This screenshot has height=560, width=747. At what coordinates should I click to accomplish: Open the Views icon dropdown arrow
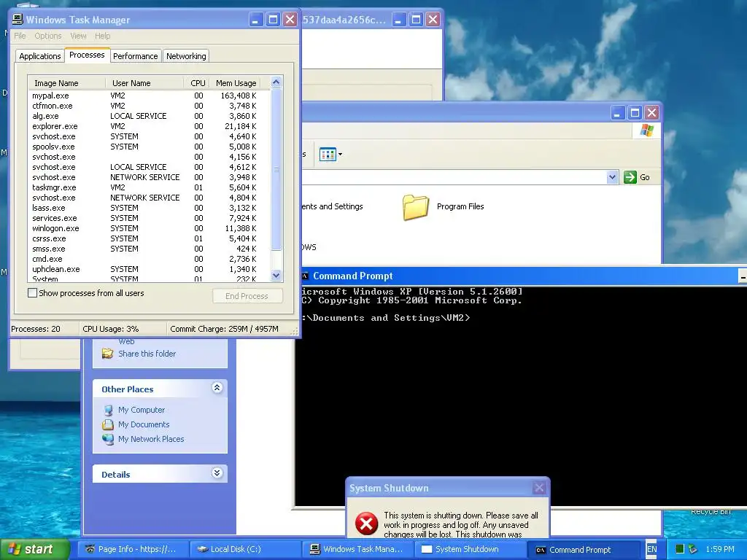[340, 155]
